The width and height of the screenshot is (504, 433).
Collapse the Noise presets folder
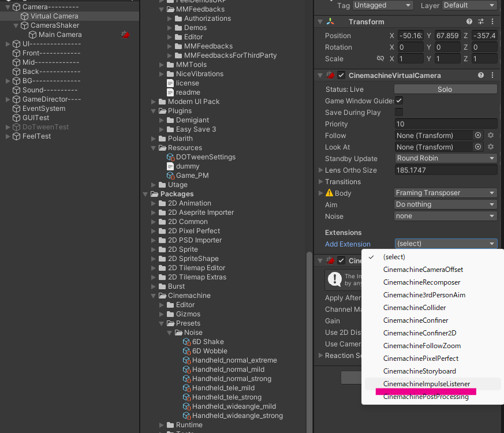click(170, 332)
